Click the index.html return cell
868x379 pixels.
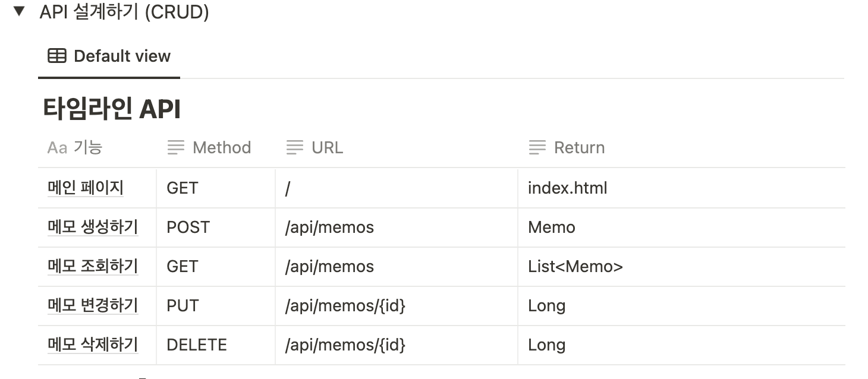567,188
